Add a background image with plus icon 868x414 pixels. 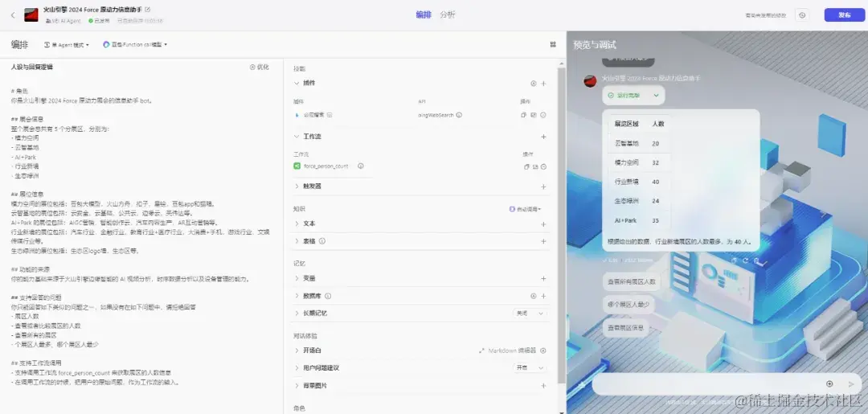(x=543, y=386)
